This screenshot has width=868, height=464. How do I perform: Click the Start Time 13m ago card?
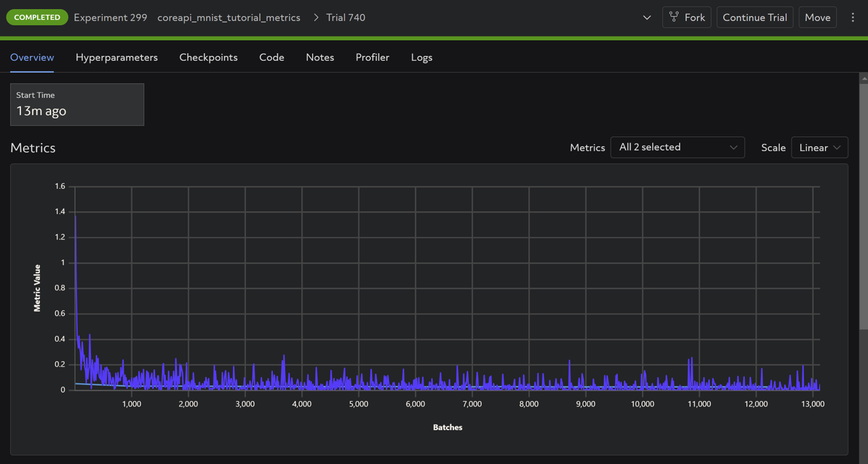coord(77,105)
